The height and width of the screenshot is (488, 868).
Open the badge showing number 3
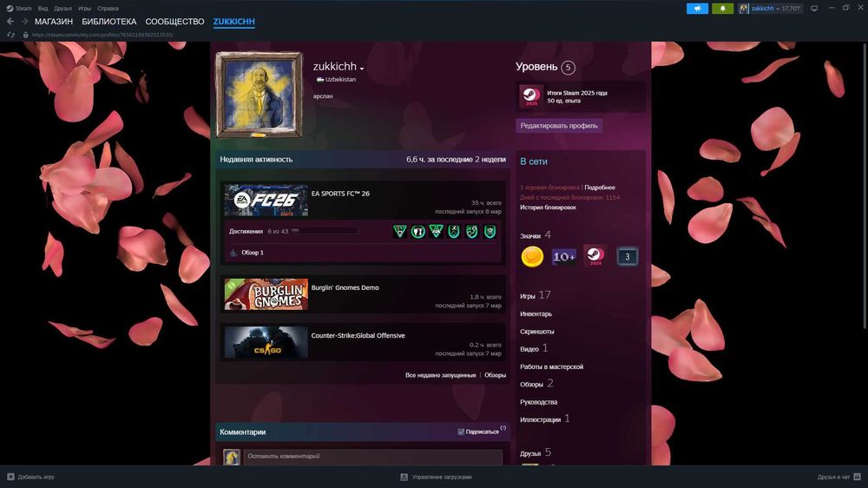(x=628, y=256)
